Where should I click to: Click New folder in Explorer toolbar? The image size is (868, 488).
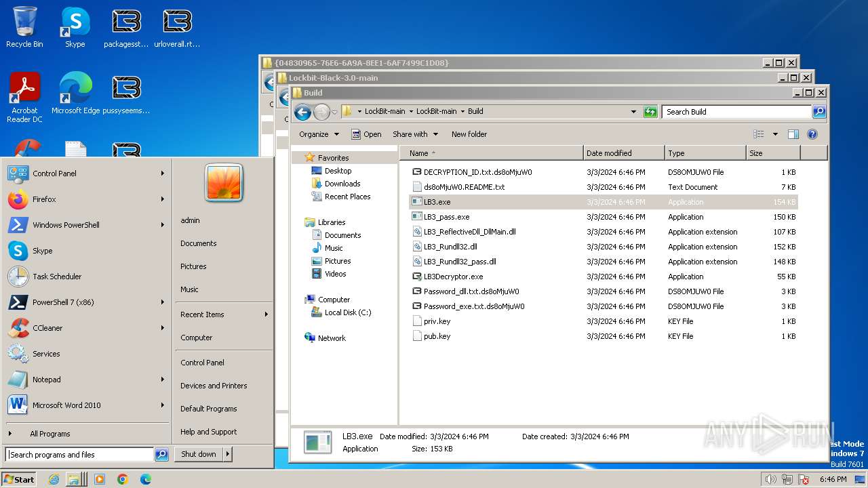coord(469,134)
